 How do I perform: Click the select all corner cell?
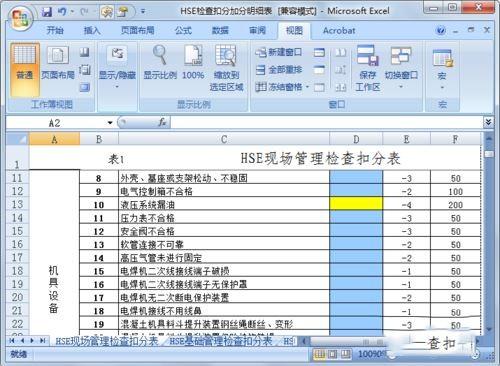click(x=18, y=139)
